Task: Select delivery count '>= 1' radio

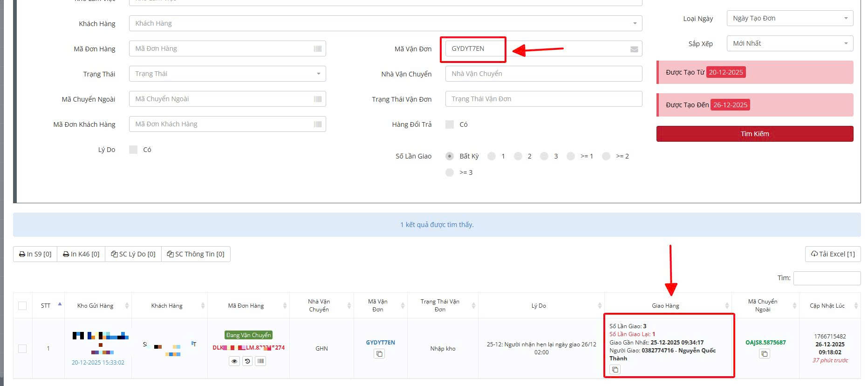Action: pos(571,156)
